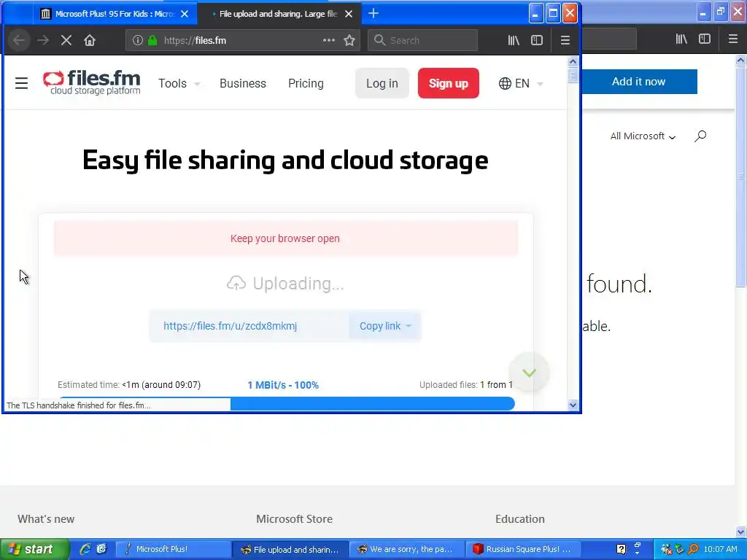Close the File upload and sharing tab
The height and width of the screenshot is (560, 747).
pyautogui.click(x=349, y=14)
